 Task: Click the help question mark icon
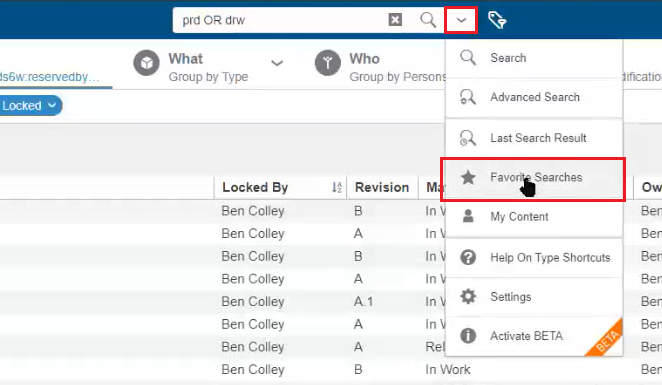468,257
